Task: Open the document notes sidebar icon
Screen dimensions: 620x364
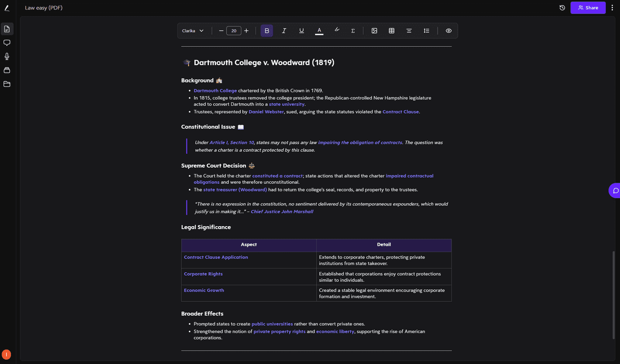Action: [x=7, y=28]
